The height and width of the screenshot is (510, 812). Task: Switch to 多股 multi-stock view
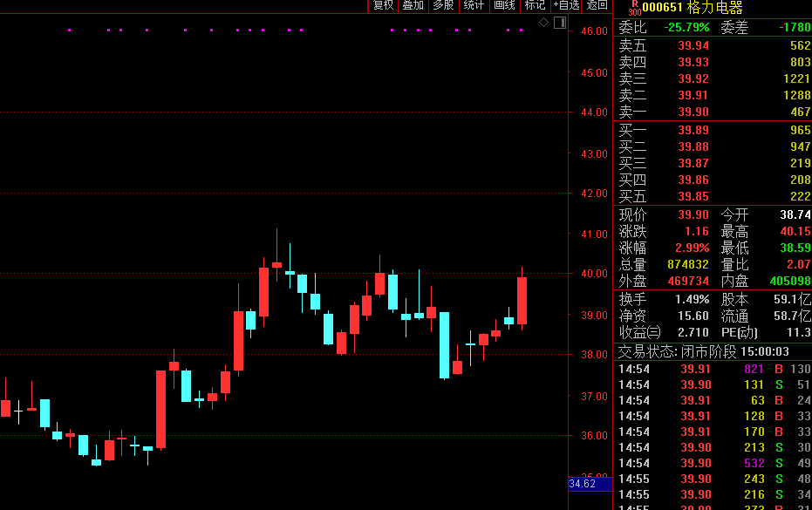point(443,5)
